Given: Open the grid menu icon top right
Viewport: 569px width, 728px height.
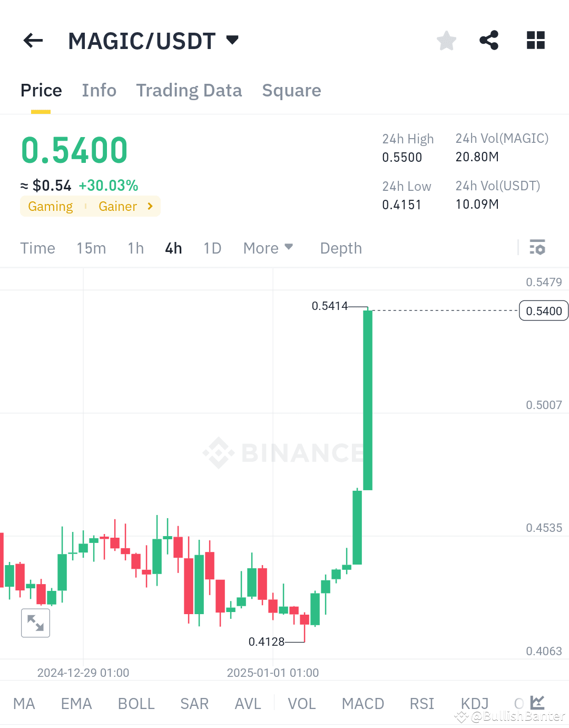Looking at the screenshot, I should (535, 41).
